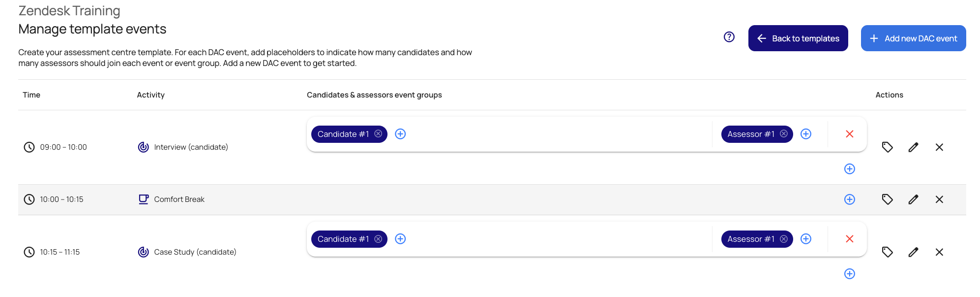
Task: Delete the Comfort Break row
Action: pos(939,199)
